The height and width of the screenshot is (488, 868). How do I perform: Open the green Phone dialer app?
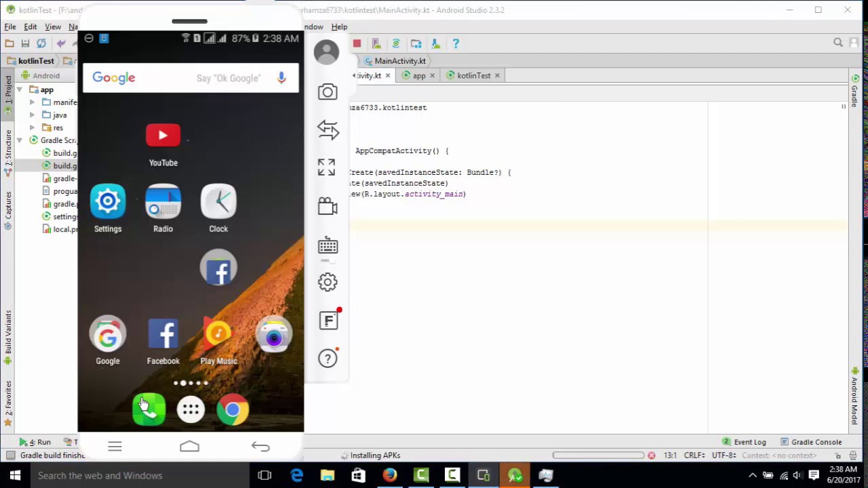(149, 410)
